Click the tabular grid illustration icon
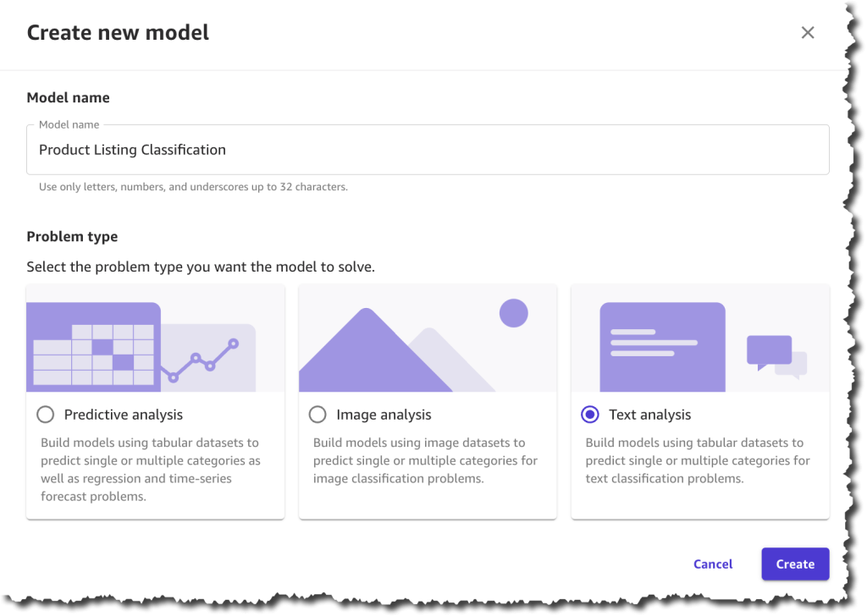This screenshot has height=616, width=867. tap(93, 347)
